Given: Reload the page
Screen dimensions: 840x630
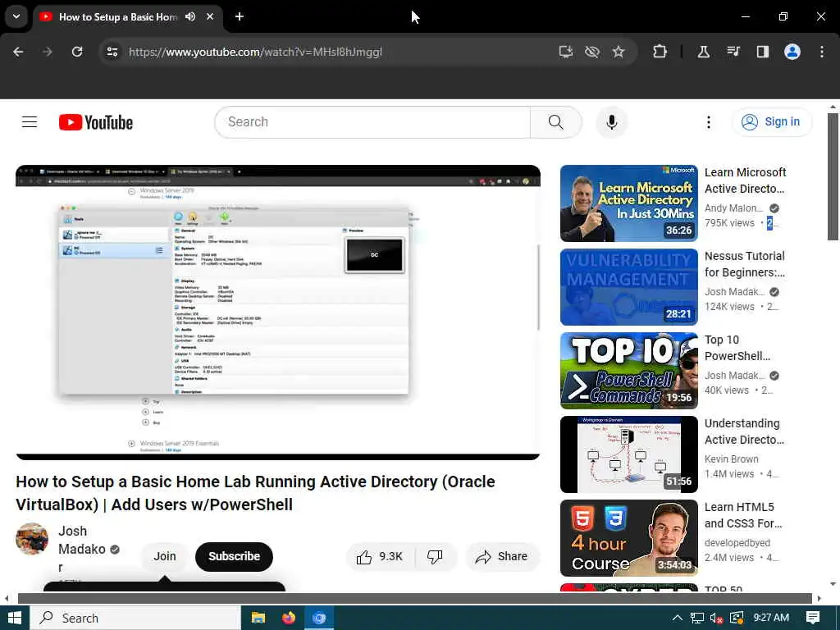Looking at the screenshot, I should [77, 52].
